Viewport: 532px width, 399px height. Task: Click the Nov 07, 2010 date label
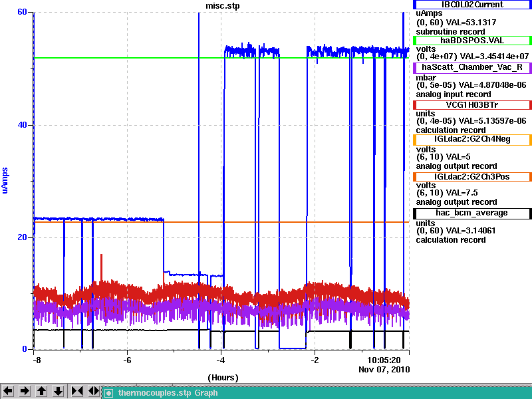(x=384, y=370)
